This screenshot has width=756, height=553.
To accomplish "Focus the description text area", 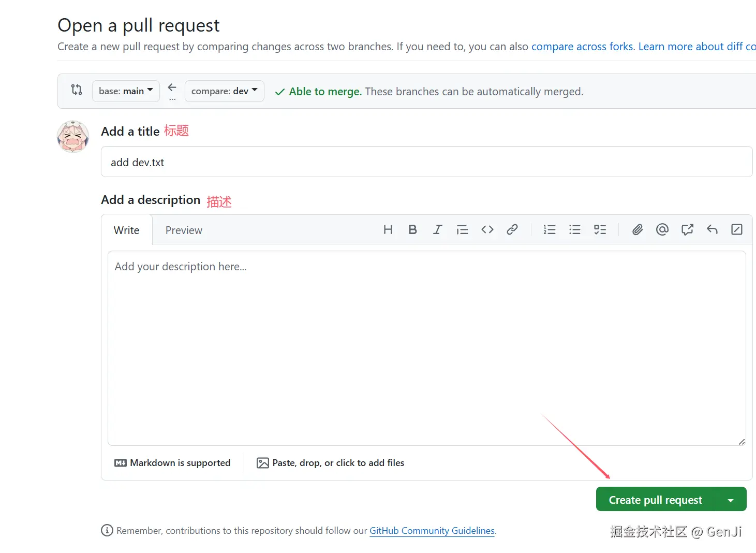I will point(426,348).
